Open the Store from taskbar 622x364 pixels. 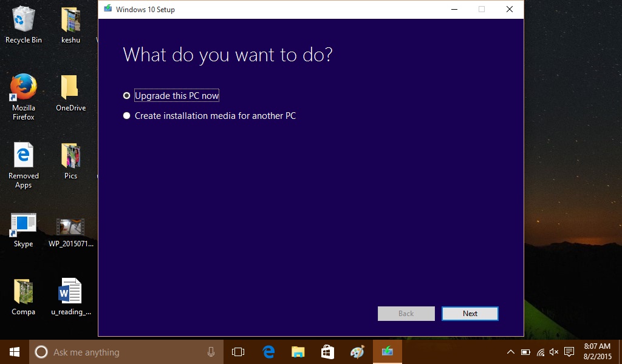[327, 352]
